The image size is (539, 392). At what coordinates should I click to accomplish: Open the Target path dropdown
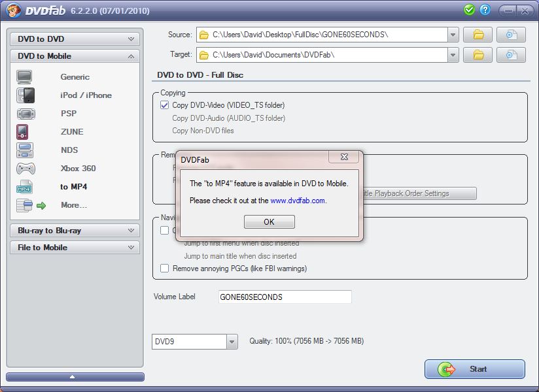pyautogui.click(x=453, y=55)
